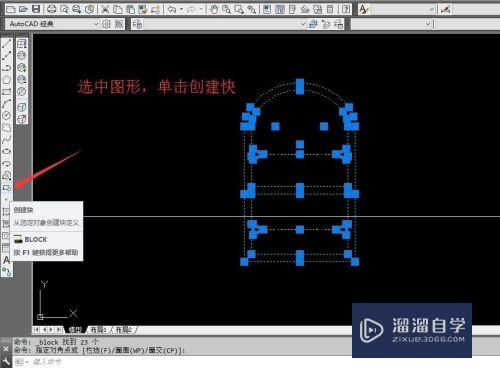The width and height of the screenshot is (500, 368).
Task: Open the Help question mark icon
Action: (346, 9)
